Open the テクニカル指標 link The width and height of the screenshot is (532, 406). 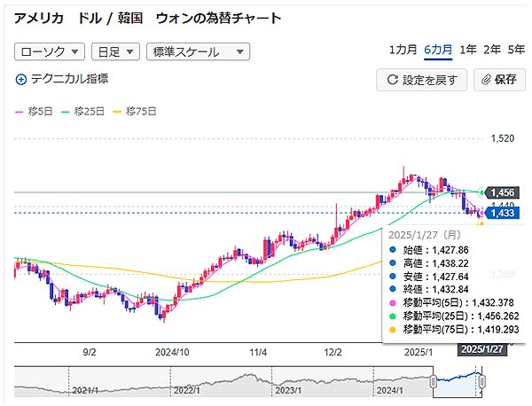pos(69,79)
